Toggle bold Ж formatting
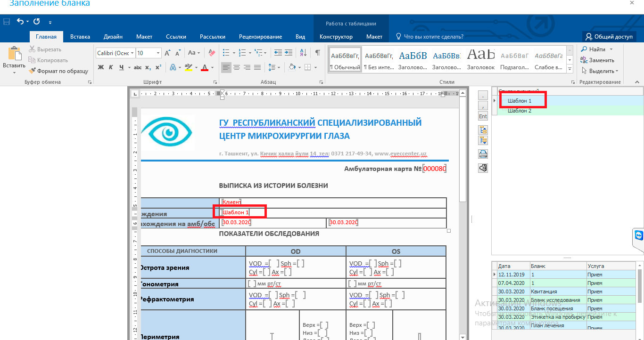This screenshot has height=340, width=644. [x=100, y=67]
